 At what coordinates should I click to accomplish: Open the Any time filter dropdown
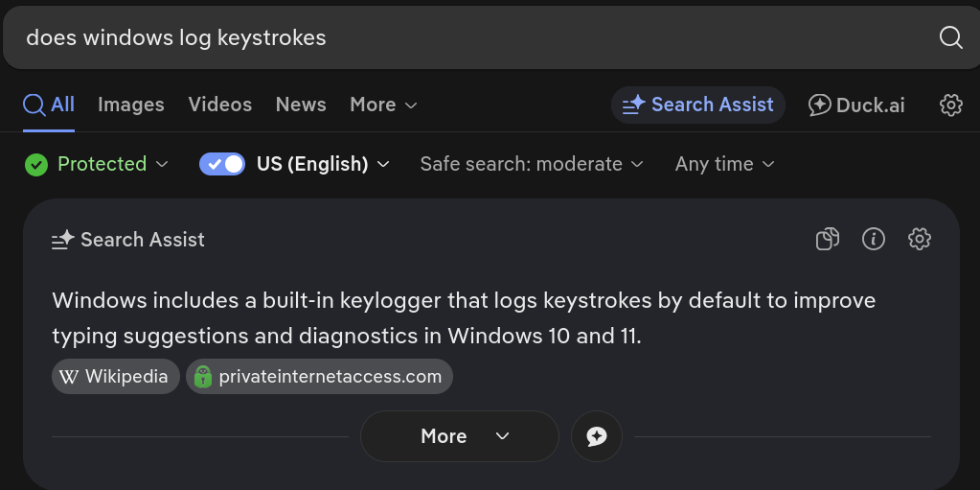point(725,164)
